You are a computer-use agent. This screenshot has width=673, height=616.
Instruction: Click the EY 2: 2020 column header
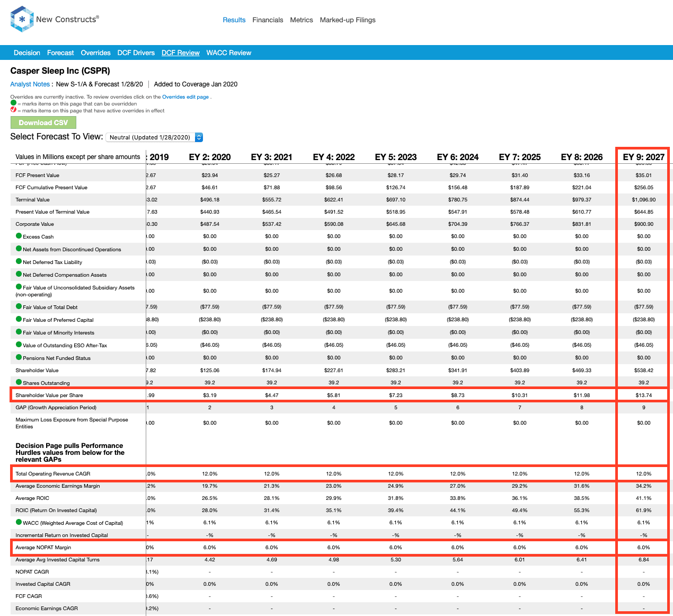210,157
